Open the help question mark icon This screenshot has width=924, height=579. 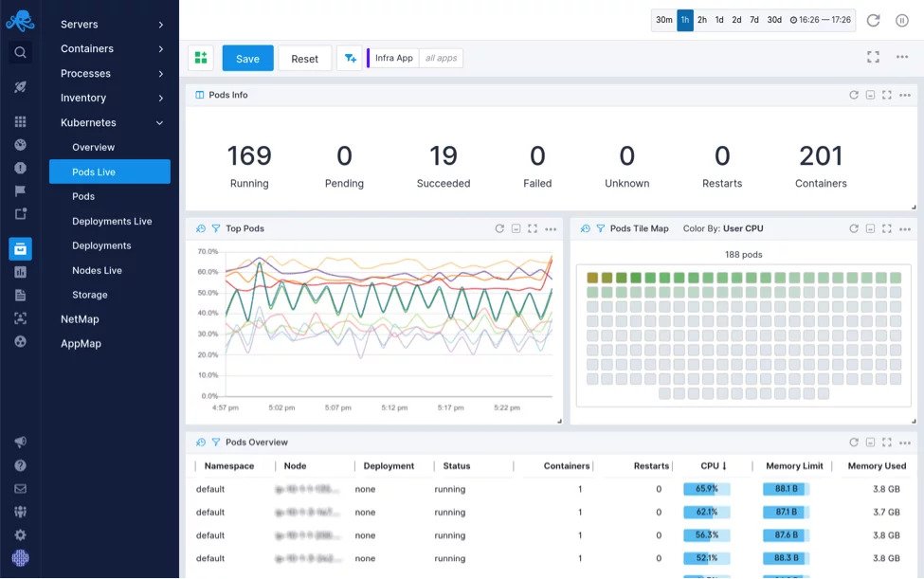[20, 465]
